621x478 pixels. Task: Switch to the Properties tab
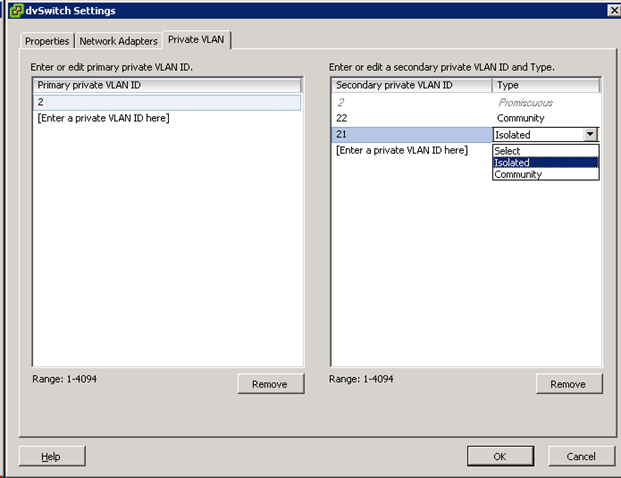click(x=46, y=41)
